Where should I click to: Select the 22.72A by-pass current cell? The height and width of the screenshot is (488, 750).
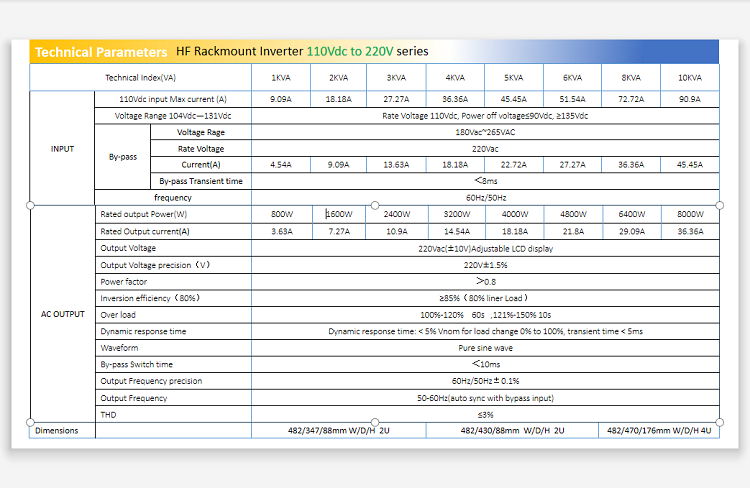[x=514, y=165]
